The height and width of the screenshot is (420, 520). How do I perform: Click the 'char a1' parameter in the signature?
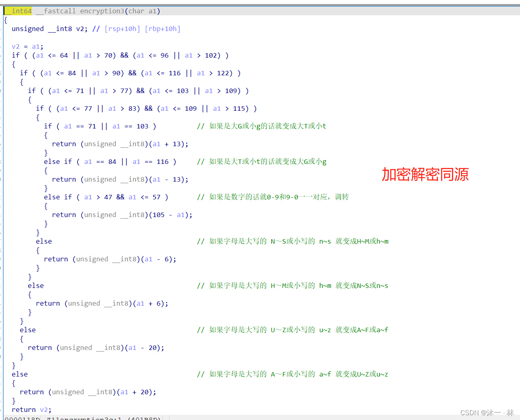142,11
